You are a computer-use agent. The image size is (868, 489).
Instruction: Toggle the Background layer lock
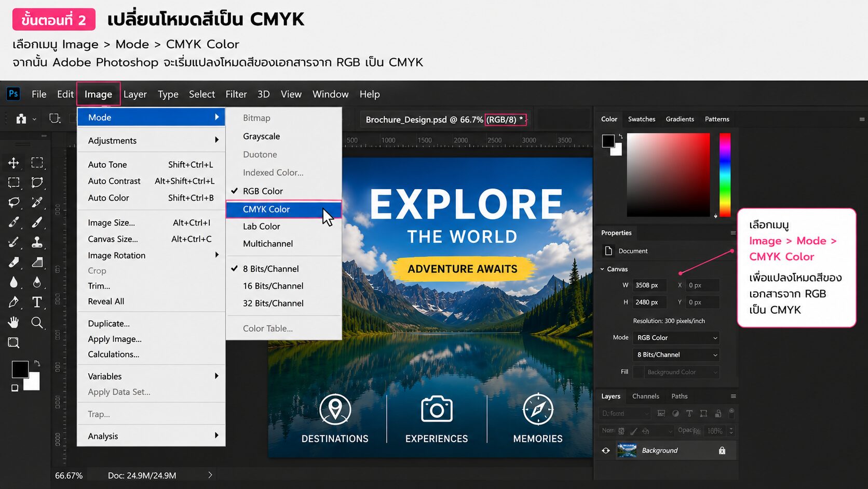pyautogui.click(x=722, y=451)
